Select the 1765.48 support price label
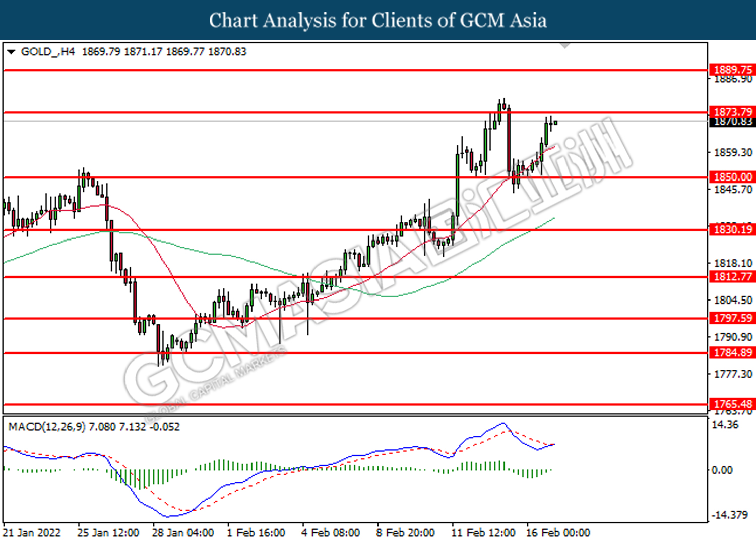 732,404
